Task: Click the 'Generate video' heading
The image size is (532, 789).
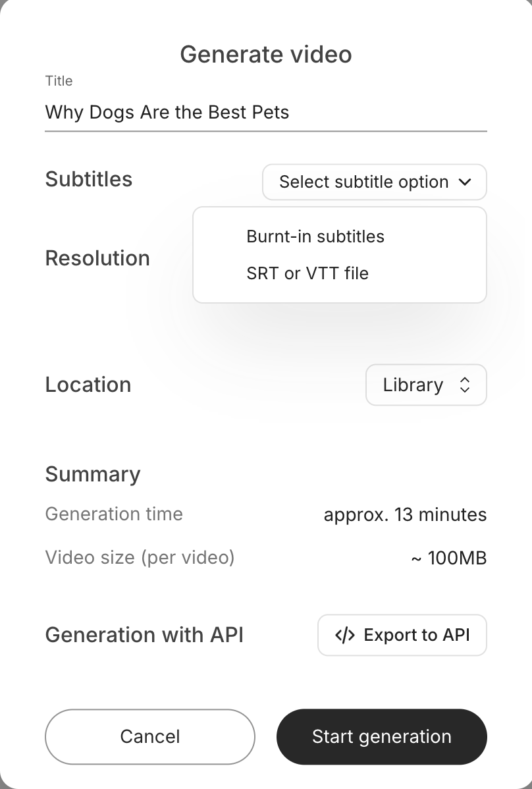Action: [x=266, y=55]
